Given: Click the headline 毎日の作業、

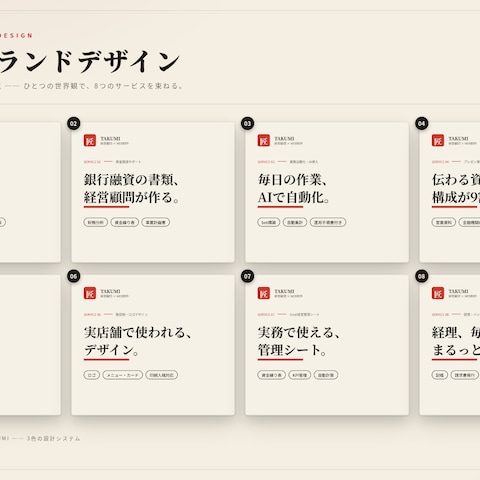Looking at the screenshot, I should pos(292,180).
